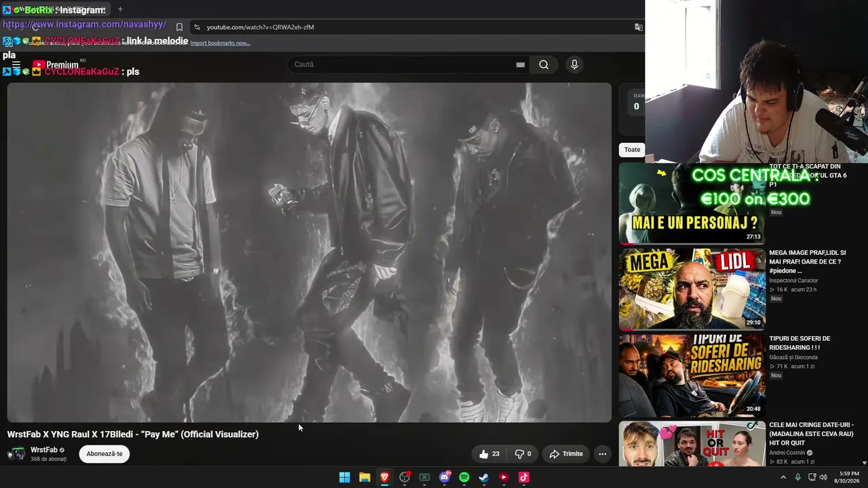868x488 pixels.
Task: Click the Pay Me video player
Action: click(x=309, y=252)
